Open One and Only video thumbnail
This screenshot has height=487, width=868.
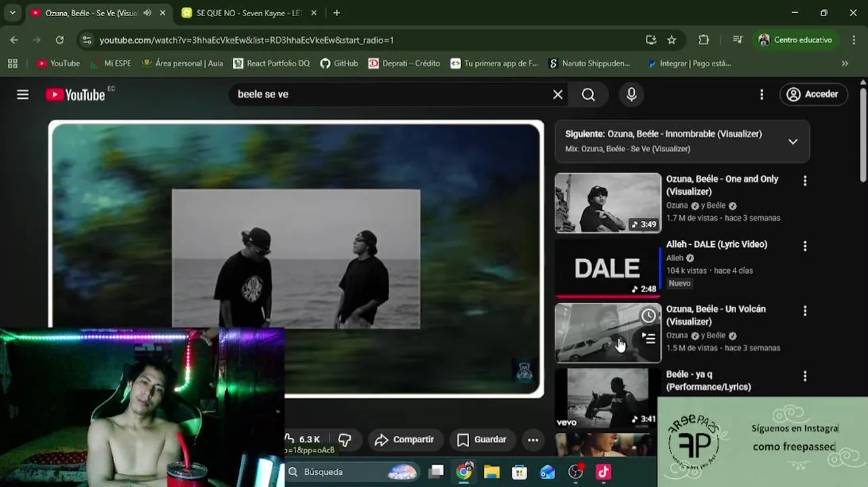coord(608,203)
